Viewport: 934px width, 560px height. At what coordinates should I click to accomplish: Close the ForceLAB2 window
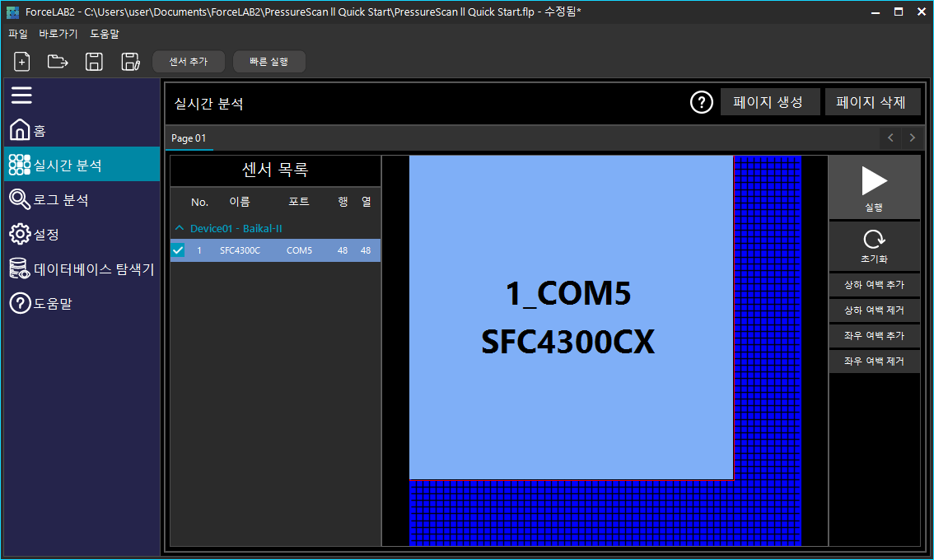tap(922, 12)
